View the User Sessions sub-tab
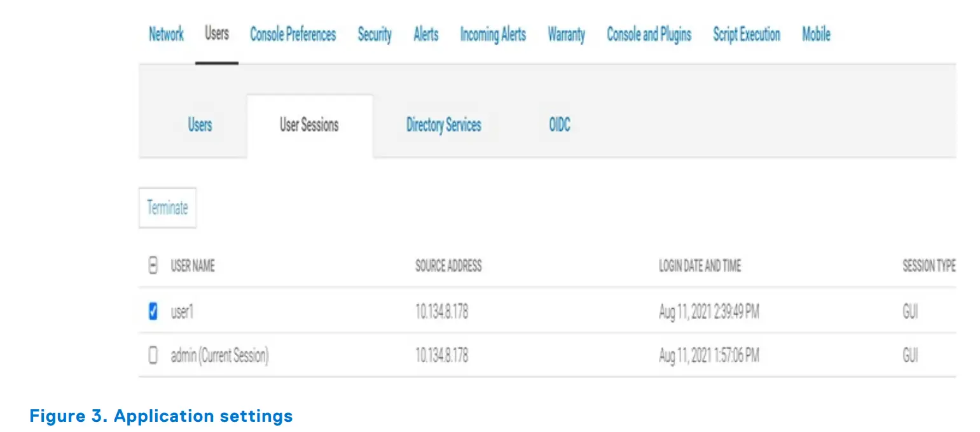The width and height of the screenshot is (980, 432). [x=308, y=125]
